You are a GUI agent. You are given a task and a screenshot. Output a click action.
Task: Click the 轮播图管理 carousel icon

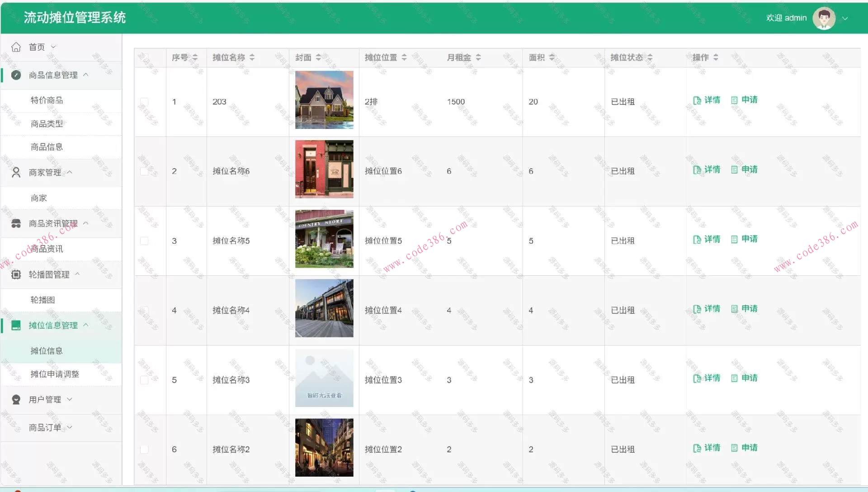tap(16, 274)
